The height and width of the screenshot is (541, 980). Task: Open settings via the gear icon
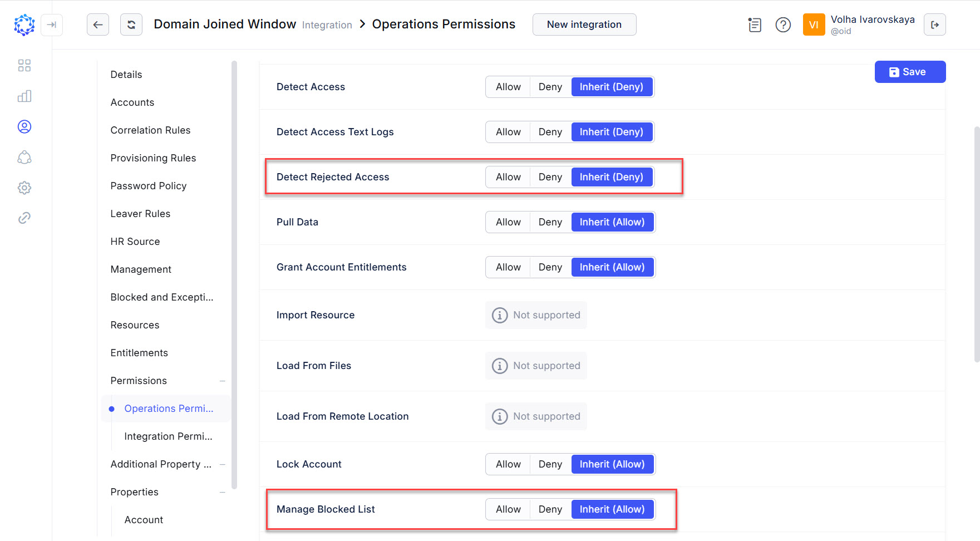pos(24,188)
